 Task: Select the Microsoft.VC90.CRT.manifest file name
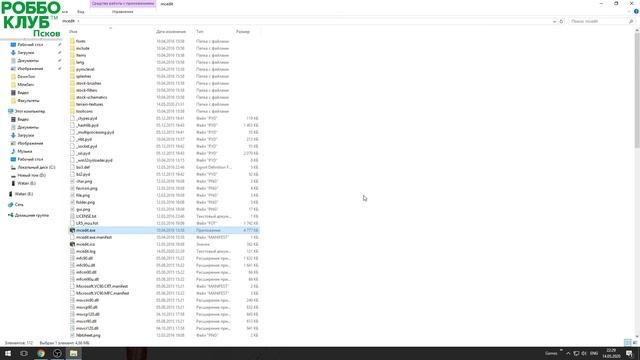(102, 287)
